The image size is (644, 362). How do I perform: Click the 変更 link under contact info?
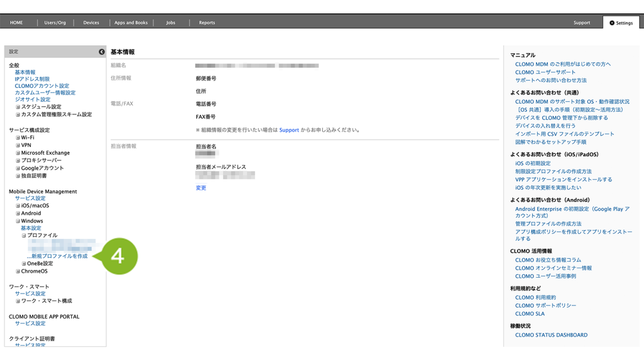click(x=201, y=188)
